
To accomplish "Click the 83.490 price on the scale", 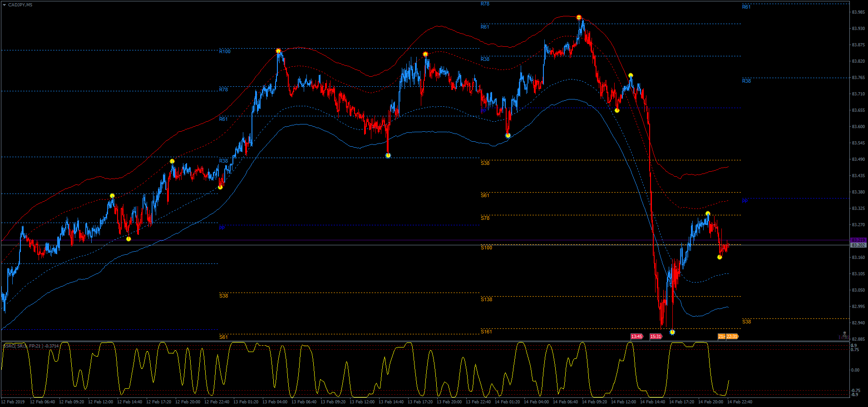I will (x=858, y=159).
